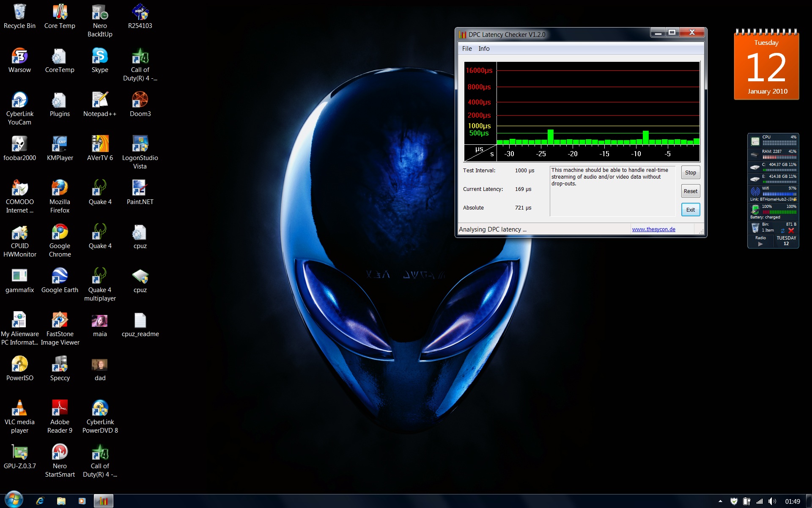Select the AVerTV 6 desktop icon

tap(100, 149)
